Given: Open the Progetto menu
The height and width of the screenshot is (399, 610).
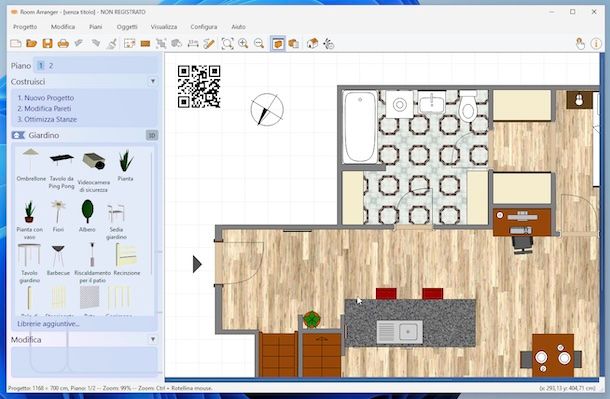Looking at the screenshot, I should [x=25, y=27].
